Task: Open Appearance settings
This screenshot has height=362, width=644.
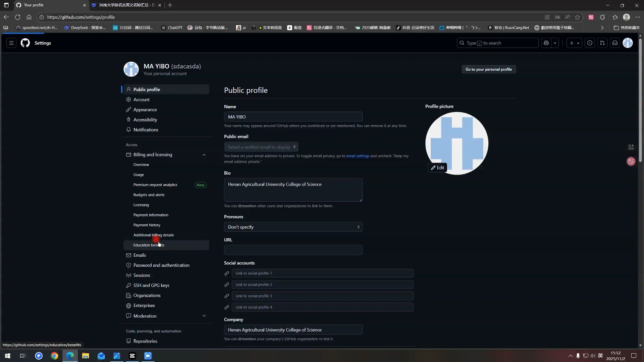Action: pos(145,110)
